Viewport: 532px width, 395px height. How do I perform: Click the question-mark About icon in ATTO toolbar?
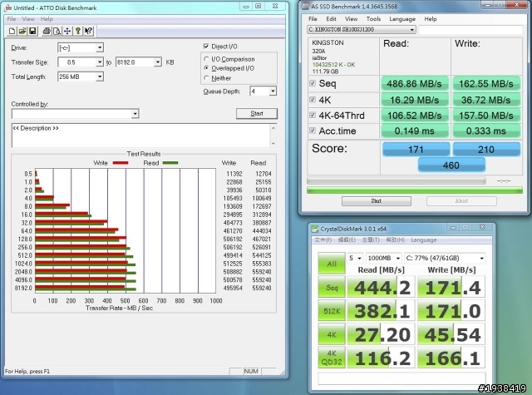pyautogui.click(x=77, y=32)
